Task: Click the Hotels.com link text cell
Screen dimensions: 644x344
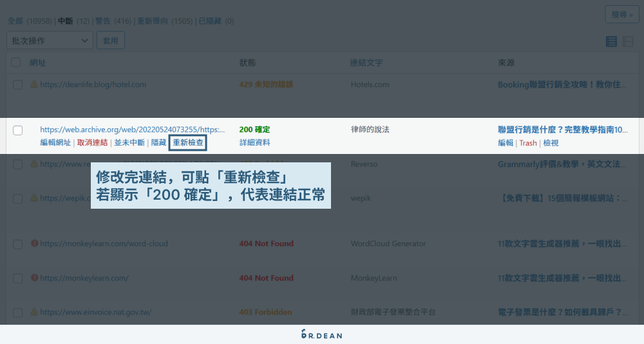Action: pyautogui.click(x=370, y=84)
